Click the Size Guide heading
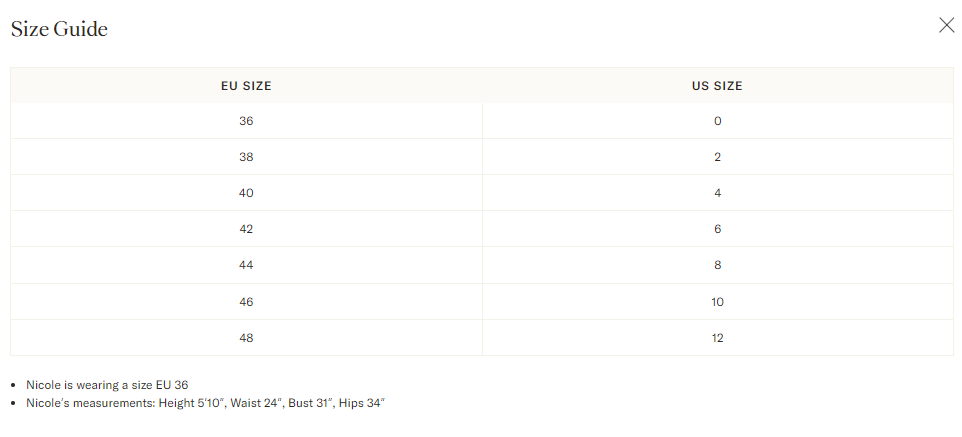This screenshot has height=437, width=962. coord(59,29)
